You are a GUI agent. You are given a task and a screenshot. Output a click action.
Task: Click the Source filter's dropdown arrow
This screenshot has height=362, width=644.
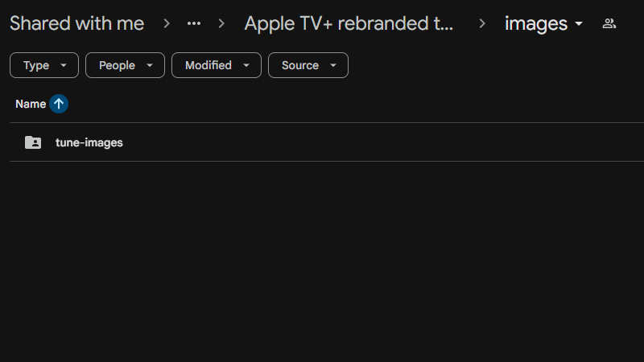333,65
